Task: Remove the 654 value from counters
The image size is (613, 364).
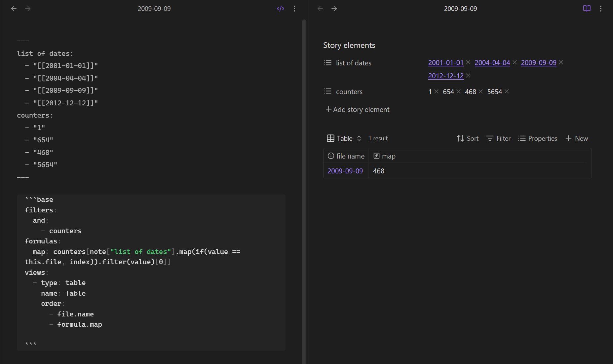Action: 458,91
